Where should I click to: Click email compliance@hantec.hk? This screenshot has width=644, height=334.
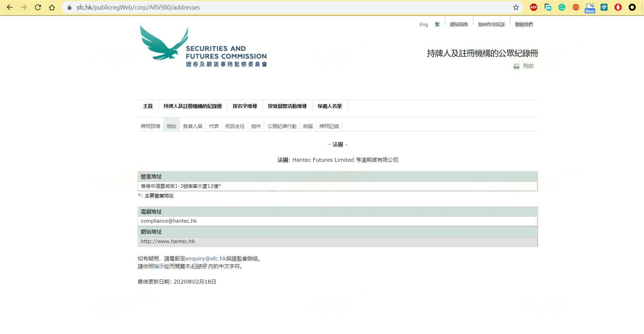169,221
